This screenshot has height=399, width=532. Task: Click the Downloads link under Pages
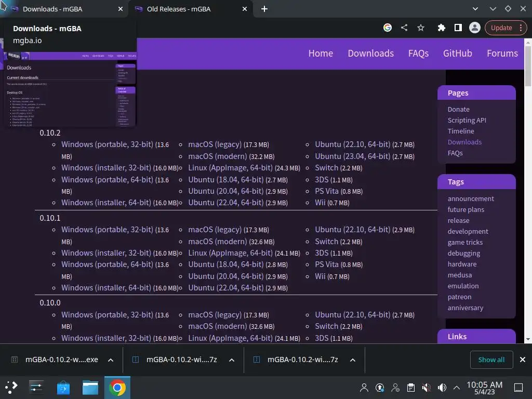point(464,142)
